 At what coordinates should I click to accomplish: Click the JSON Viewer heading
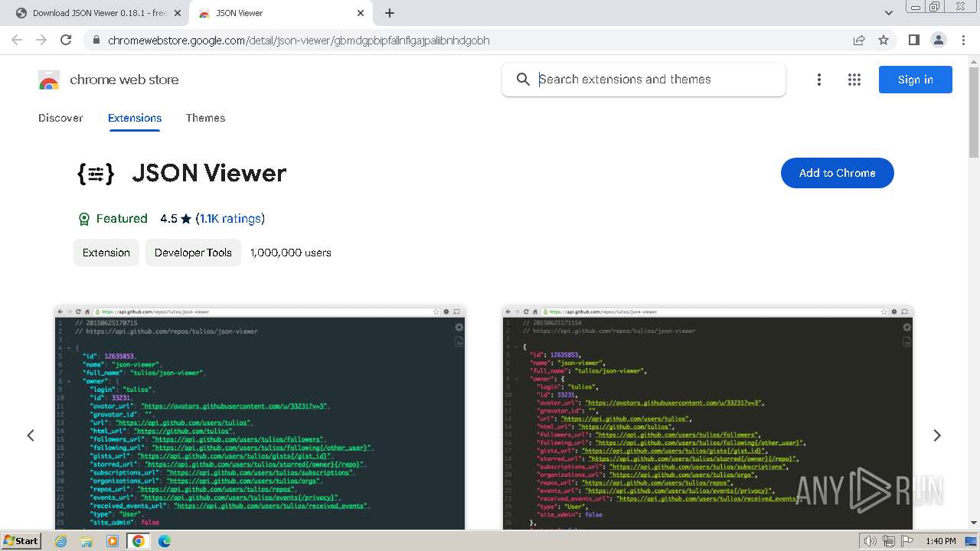(x=209, y=173)
